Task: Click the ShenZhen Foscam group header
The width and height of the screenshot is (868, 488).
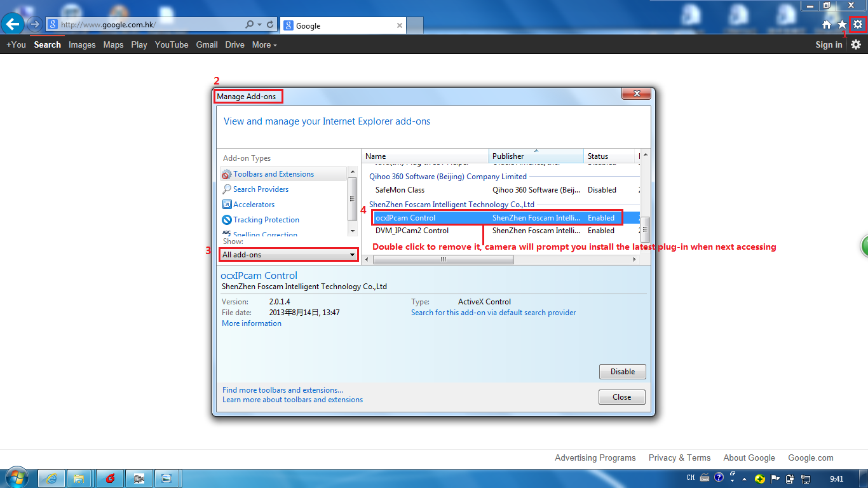Action: point(452,205)
